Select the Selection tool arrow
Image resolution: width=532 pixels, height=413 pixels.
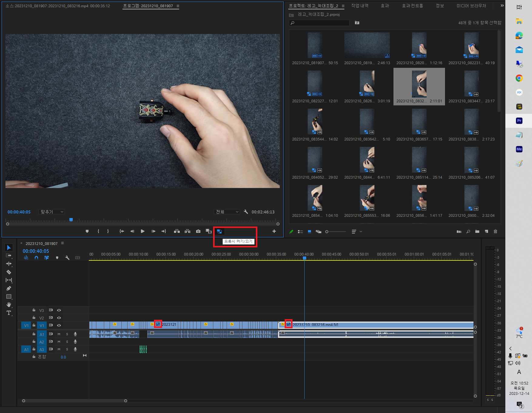(x=9, y=248)
